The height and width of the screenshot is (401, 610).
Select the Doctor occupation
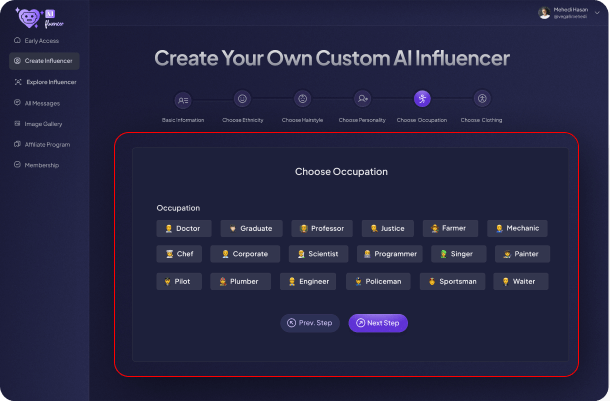(184, 228)
